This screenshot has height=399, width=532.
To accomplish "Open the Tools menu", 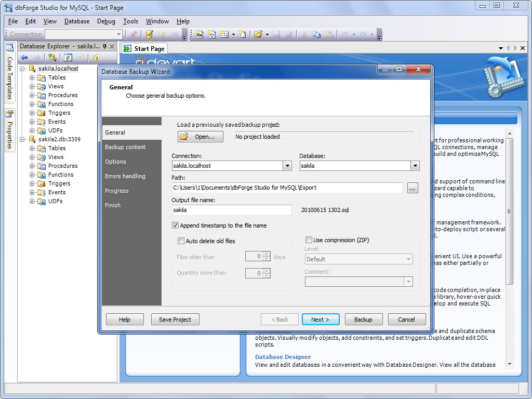I will [x=130, y=21].
